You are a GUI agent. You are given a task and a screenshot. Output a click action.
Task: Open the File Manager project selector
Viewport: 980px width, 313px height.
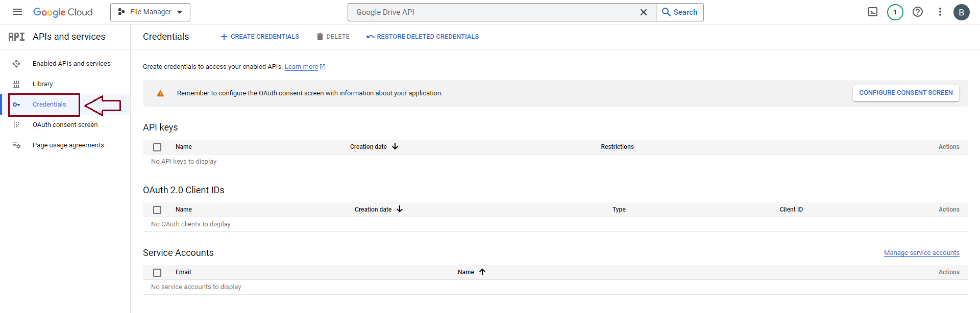click(150, 12)
